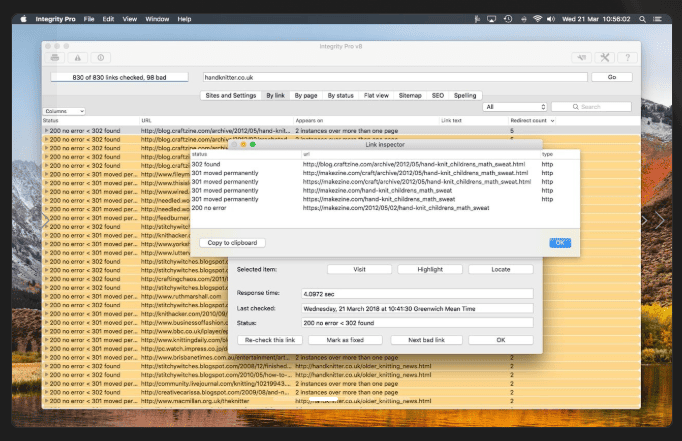Open the File menu

point(89,19)
